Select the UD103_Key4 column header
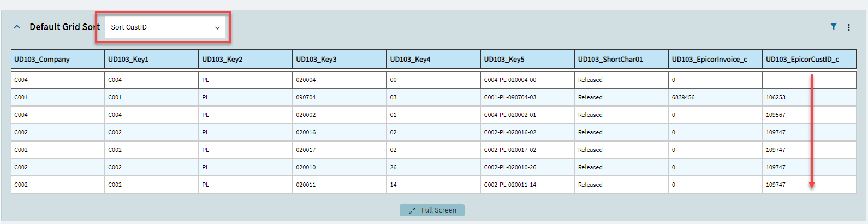Viewport: 868px width, 224px height. click(433, 59)
